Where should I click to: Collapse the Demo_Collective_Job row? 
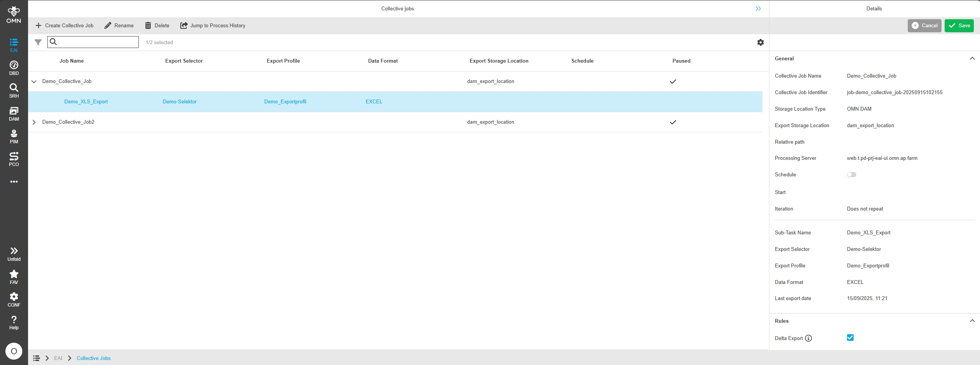click(34, 81)
